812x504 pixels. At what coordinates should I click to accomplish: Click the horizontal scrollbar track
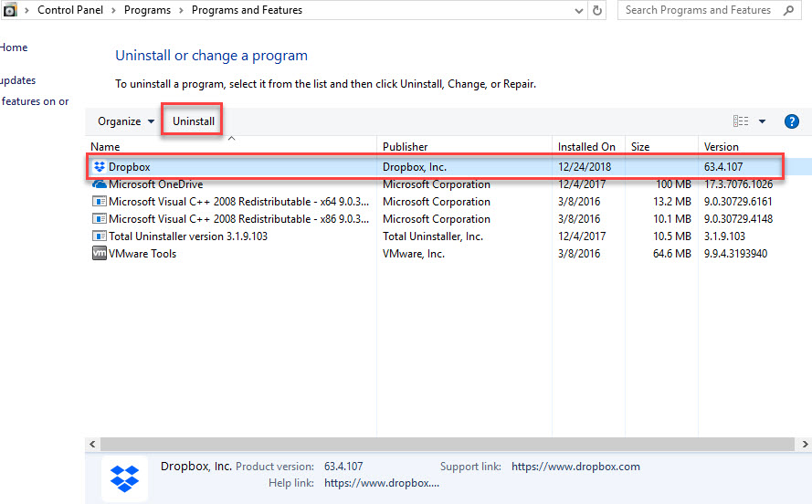click(x=448, y=444)
